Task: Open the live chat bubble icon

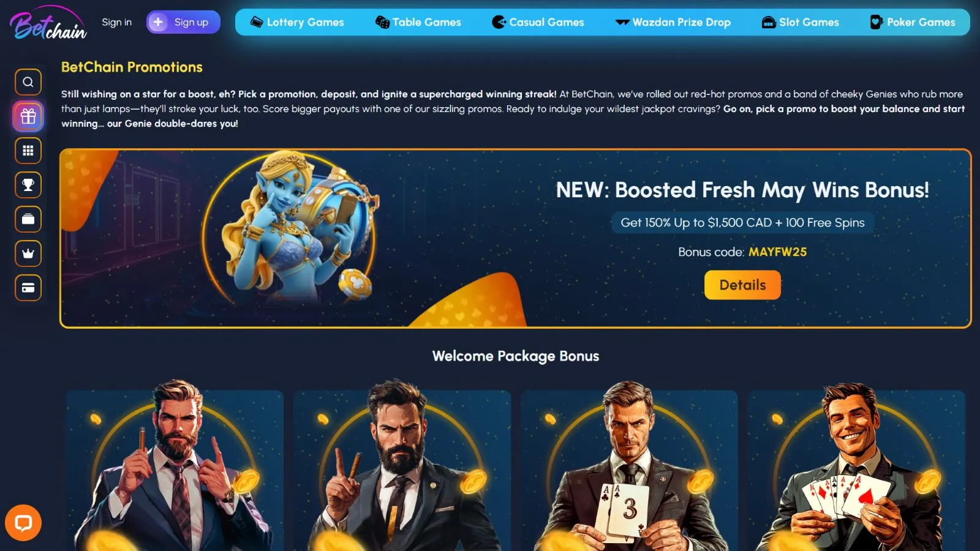Action: (x=23, y=523)
